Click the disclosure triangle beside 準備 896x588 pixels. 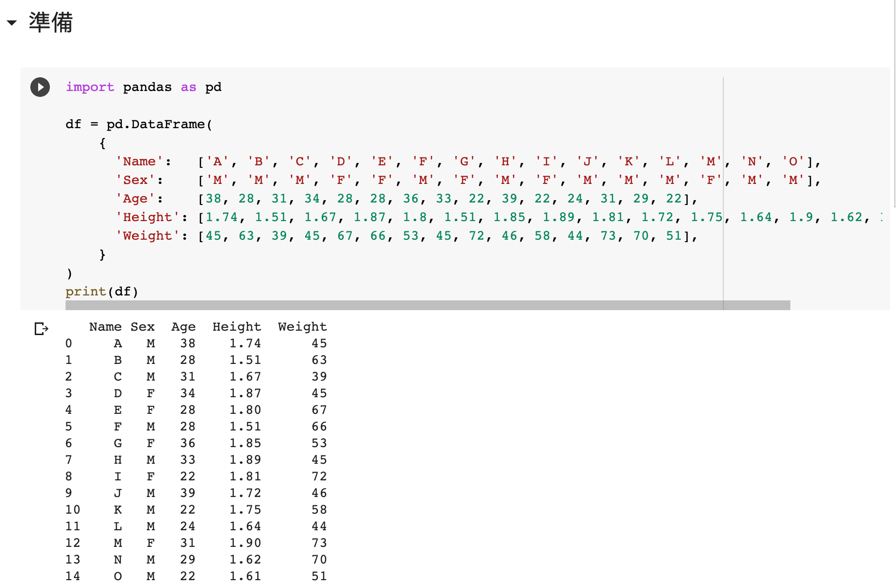click(12, 22)
